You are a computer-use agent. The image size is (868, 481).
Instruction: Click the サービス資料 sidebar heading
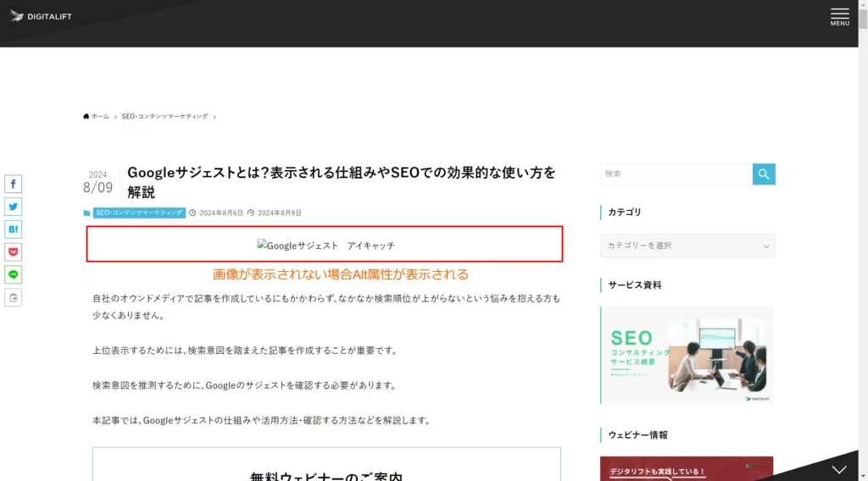(x=634, y=285)
